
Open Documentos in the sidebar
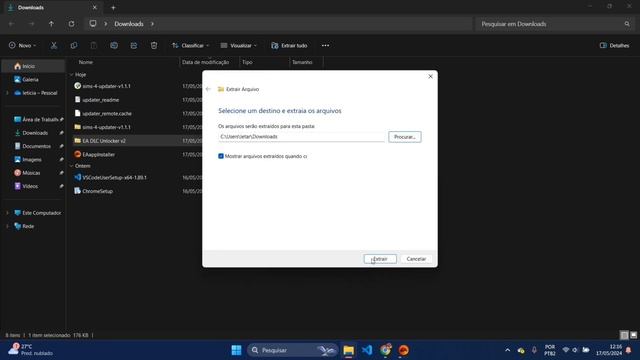[x=35, y=146]
